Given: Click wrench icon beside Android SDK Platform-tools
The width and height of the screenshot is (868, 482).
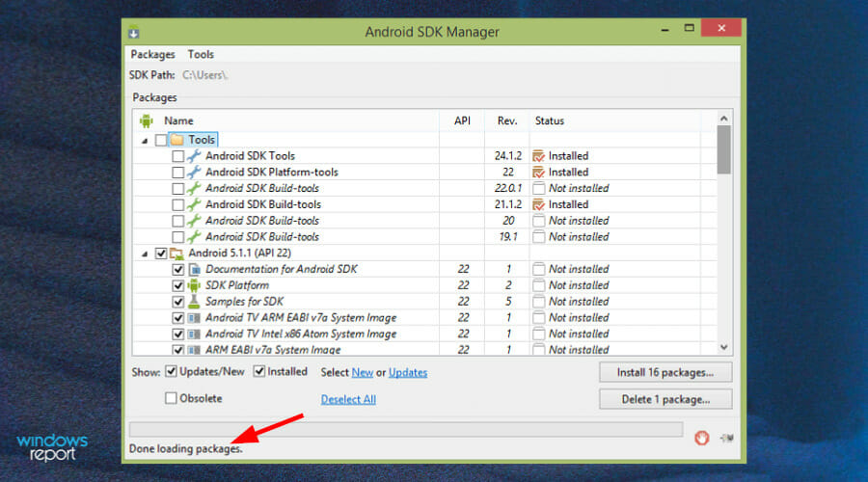Looking at the screenshot, I should (194, 173).
